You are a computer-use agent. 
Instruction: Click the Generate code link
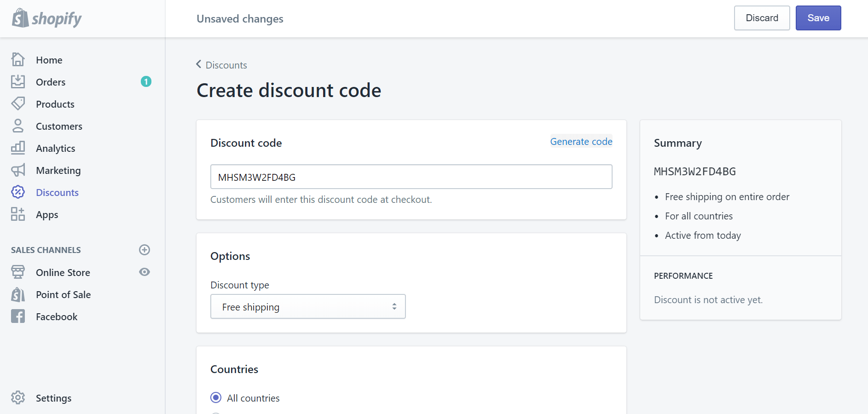pos(581,142)
